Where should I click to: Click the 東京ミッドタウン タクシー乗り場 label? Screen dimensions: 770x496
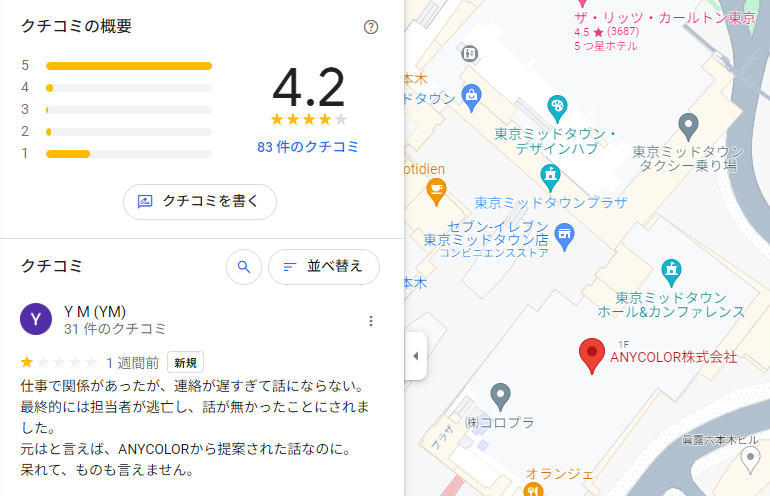[688, 159]
